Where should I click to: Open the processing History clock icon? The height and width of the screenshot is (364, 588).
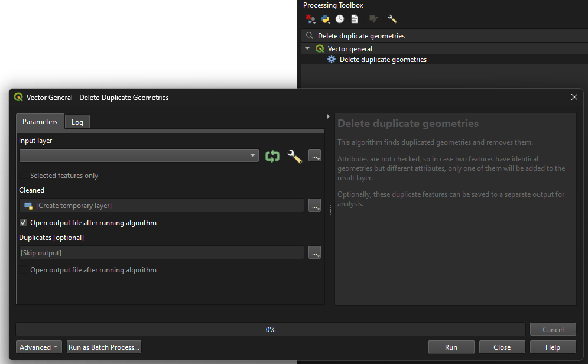point(340,19)
